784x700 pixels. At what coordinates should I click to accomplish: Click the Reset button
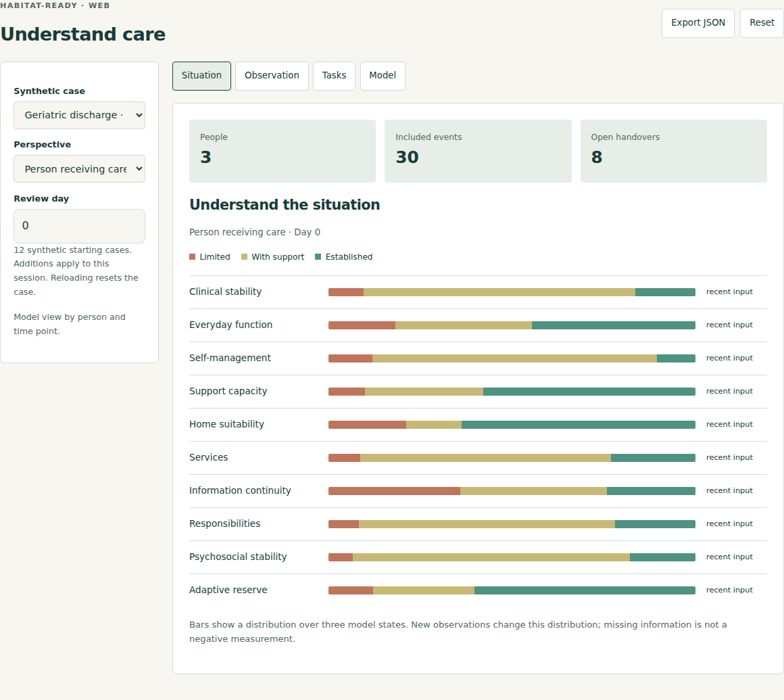[762, 23]
